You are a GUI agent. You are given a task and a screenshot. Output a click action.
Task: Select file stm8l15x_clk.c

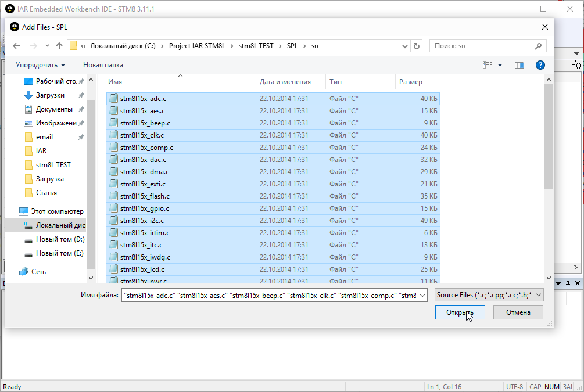pos(273,135)
